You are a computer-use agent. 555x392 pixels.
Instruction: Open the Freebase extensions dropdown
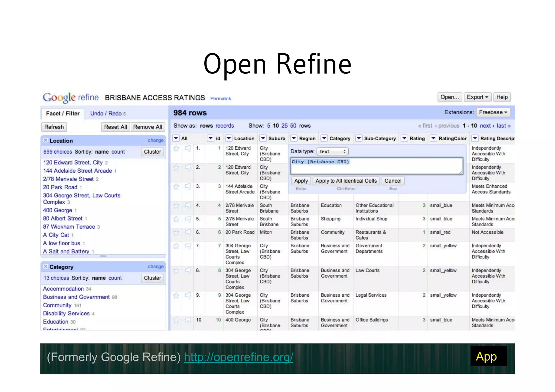coord(493,112)
